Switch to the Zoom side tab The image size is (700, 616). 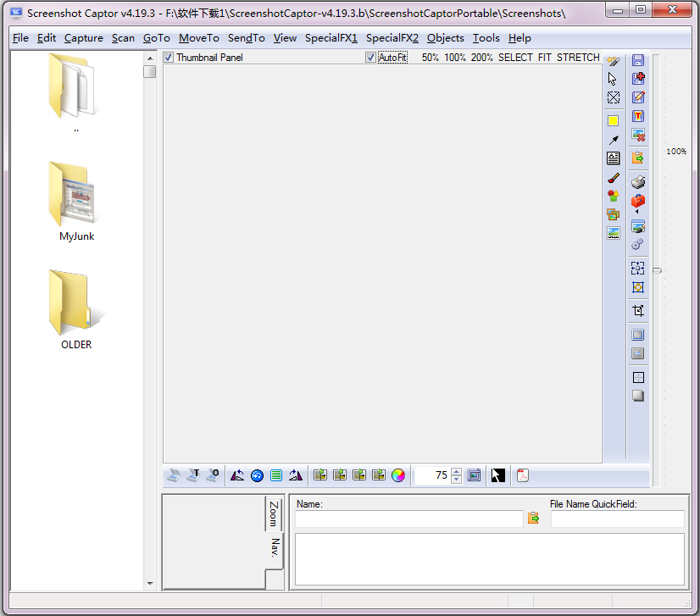(273, 513)
